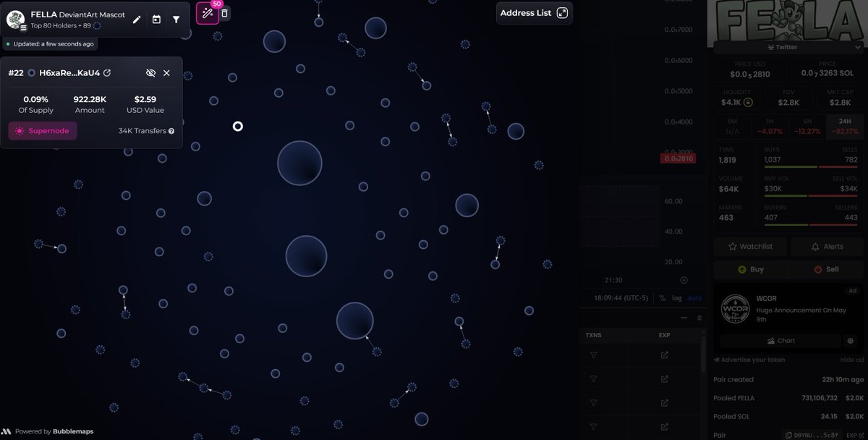Image resolution: width=868 pixels, height=440 pixels.
Task: Click the pencil edit icon beside FELLA
Action: [x=137, y=20]
